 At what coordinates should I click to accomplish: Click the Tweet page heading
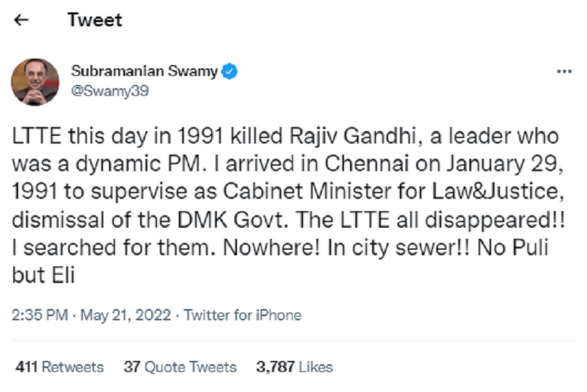pyautogui.click(x=95, y=20)
